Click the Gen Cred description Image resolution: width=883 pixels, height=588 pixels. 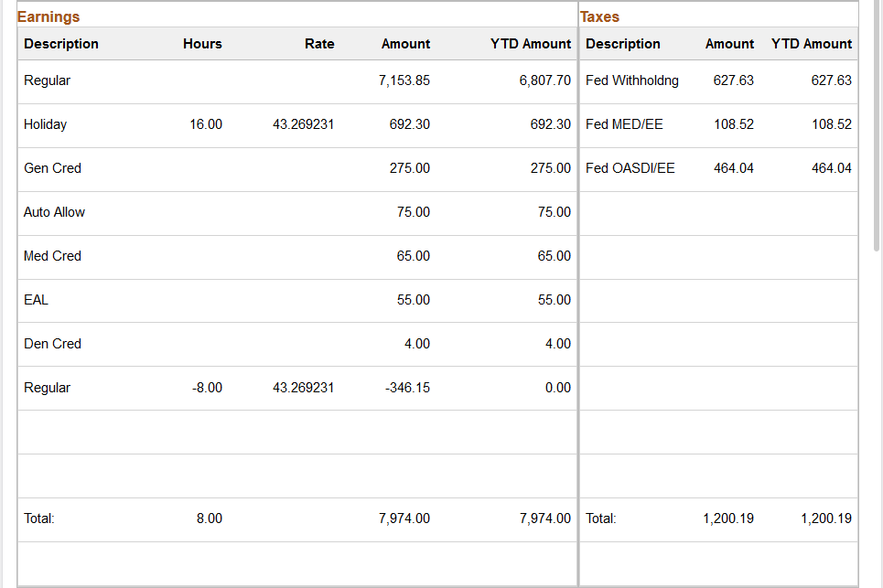pos(52,168)
